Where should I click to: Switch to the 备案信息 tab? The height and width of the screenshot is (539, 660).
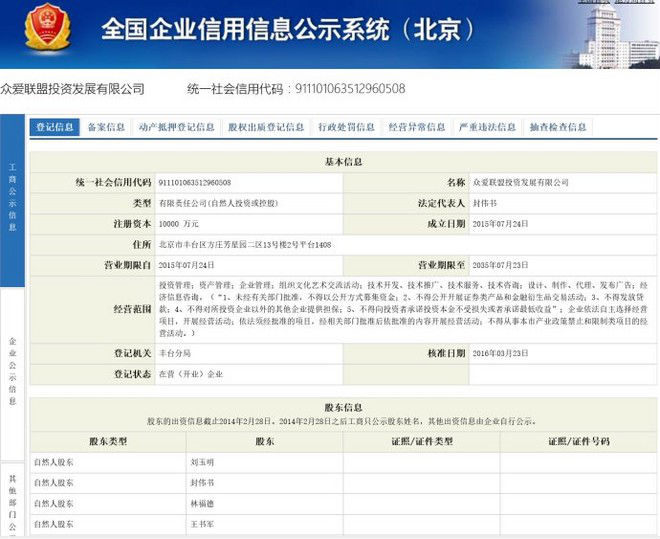pyautogui.click(x=107, y=127)
